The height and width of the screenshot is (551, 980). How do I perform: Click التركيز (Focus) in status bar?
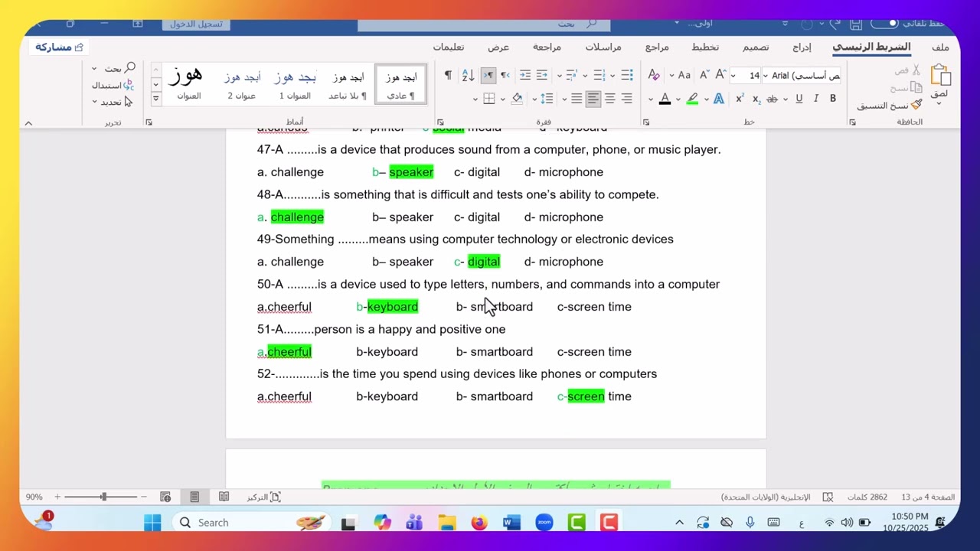click(264, 497)
